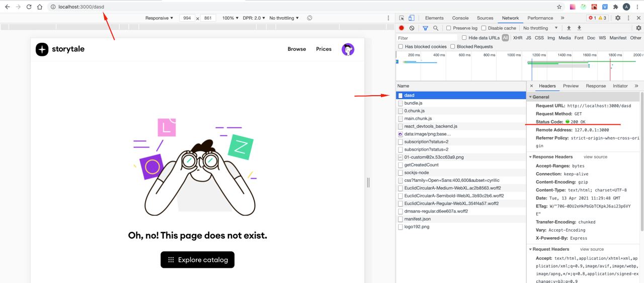The image size is (644, 283).
Task: Export HAR file with down arrow
Action: (x=579, y=28)
